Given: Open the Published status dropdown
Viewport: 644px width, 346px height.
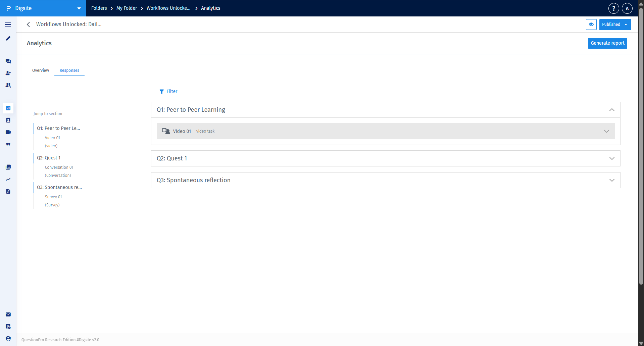Looking at the screenshot, I should 625,24.
